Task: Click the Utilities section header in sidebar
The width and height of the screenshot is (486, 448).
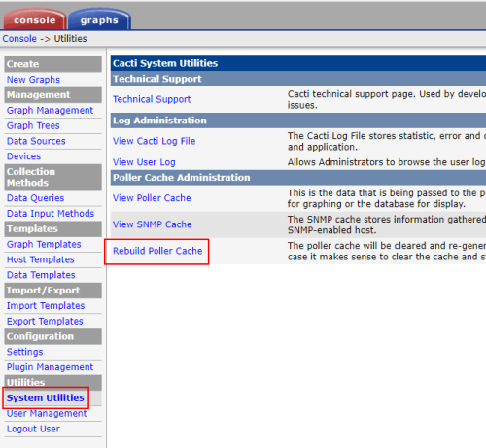Action: [x=53, y=383]
